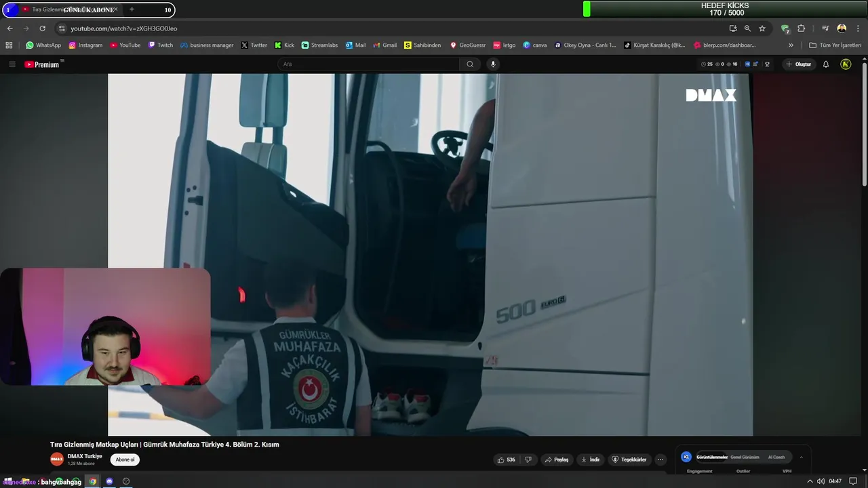Click the DMAX Türkiye channel avatar

pos(57,460)
